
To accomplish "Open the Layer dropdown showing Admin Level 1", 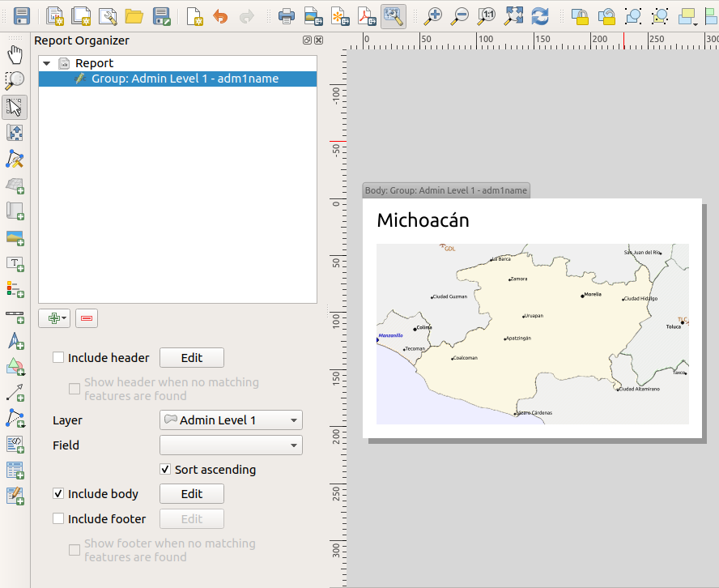I will (x=231, y=420).
